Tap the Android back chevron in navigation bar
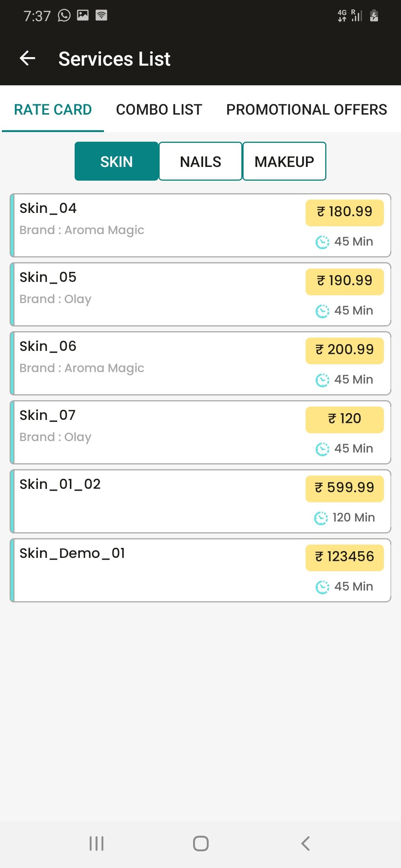This screenshot has width=401, height=868. point(305,844)
